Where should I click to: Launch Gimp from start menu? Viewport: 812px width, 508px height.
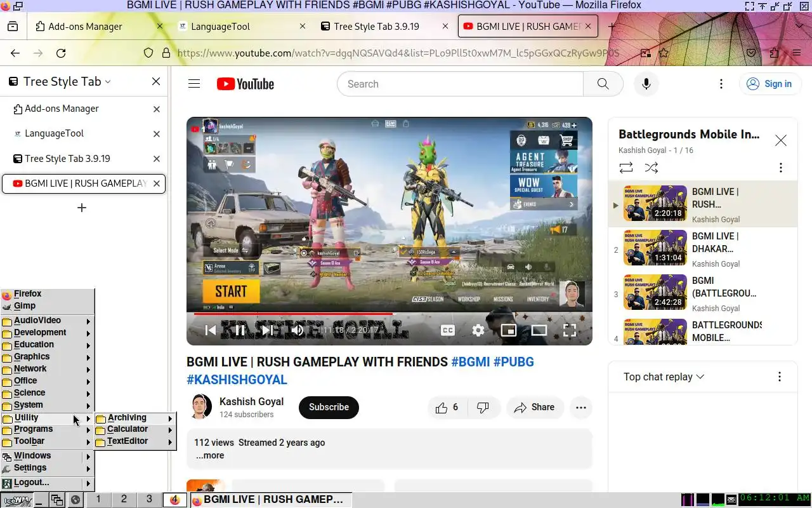tap(47, 306)
